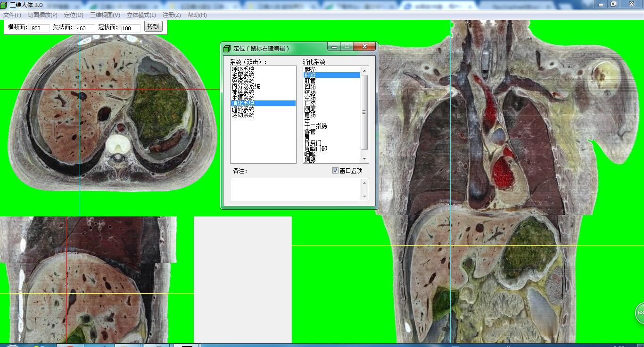Click the 横断面 value input field
The height and width of the screenshot is (347, 644).
click(40, 28)
